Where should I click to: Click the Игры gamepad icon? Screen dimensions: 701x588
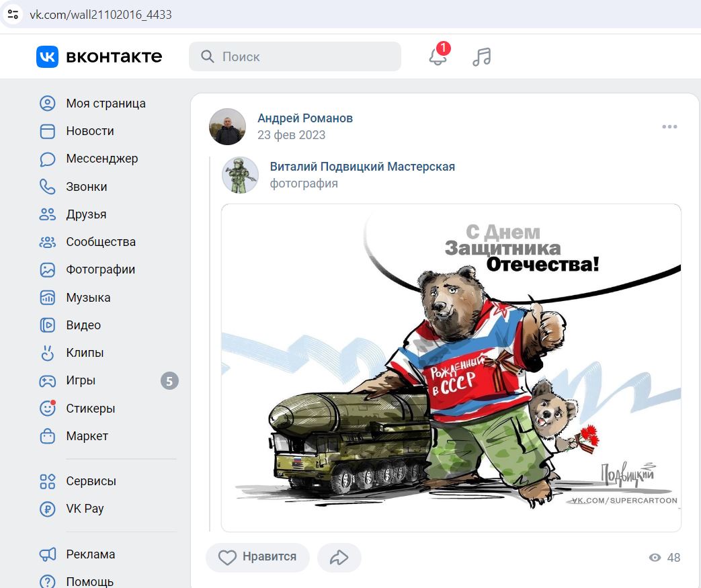tap(48, 380)
